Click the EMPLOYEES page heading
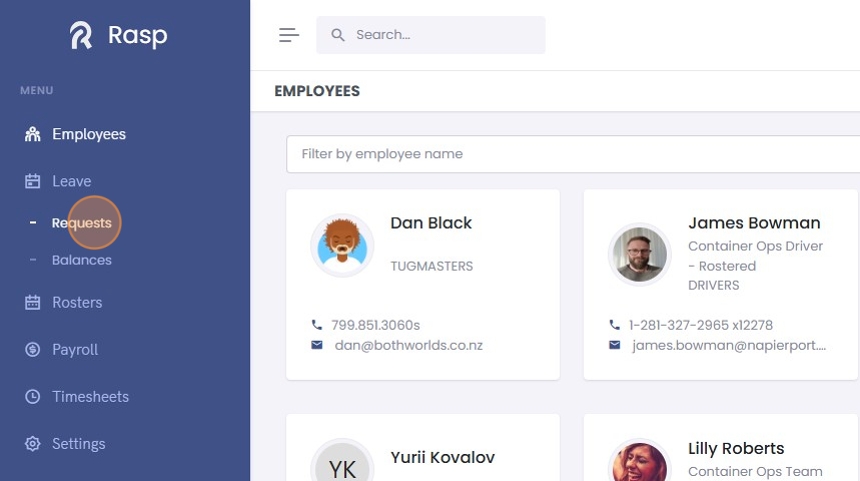The image size is (860, 481). (317, 91)
